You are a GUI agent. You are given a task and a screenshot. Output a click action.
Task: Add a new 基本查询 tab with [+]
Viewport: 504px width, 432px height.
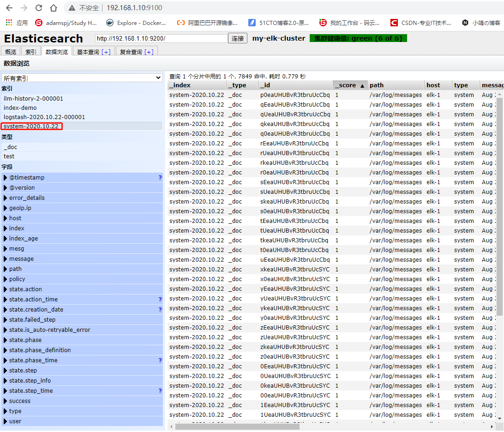[x=106, y=52]
